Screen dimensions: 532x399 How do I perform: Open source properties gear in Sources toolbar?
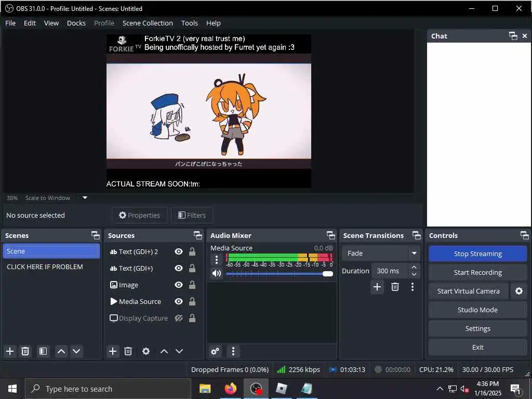[x=146, y=351]
